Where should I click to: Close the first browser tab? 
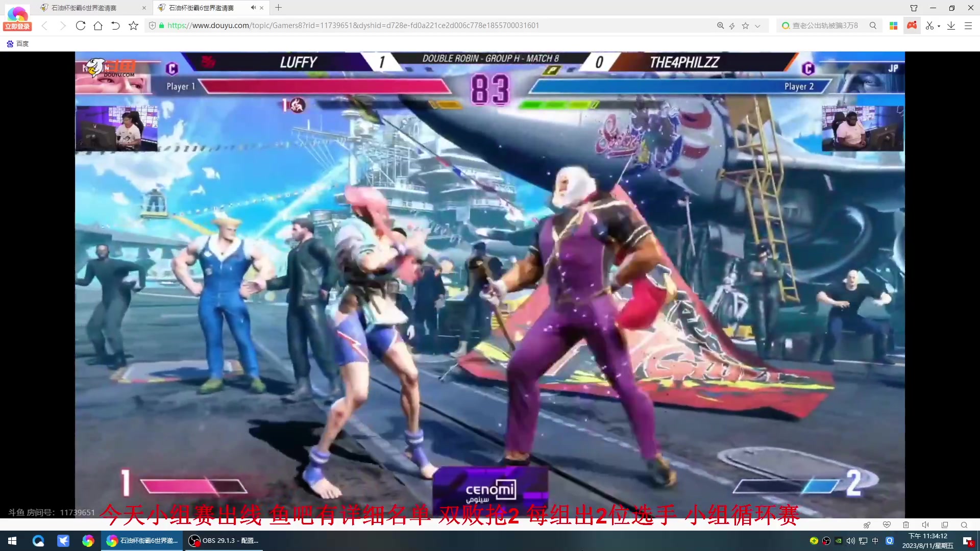click(x=144, y=8)
